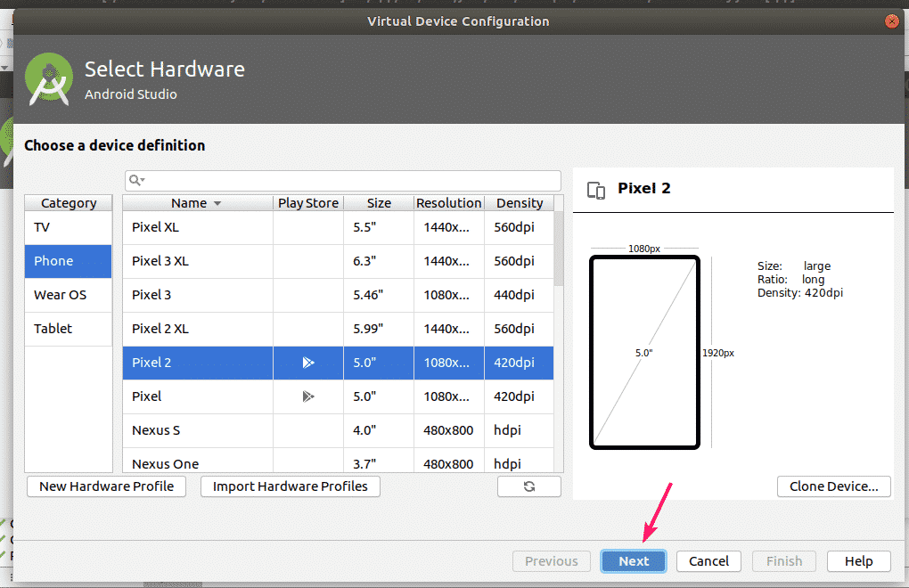Click the search magnifier icon
909x588 pixels.
point(136,180)
